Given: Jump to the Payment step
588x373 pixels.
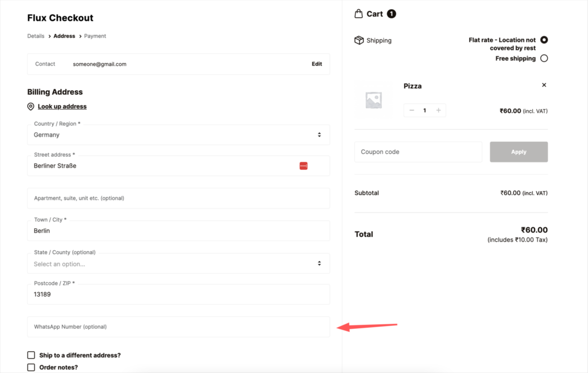Looking at the screenshot, I should click(x=95, y=36).
